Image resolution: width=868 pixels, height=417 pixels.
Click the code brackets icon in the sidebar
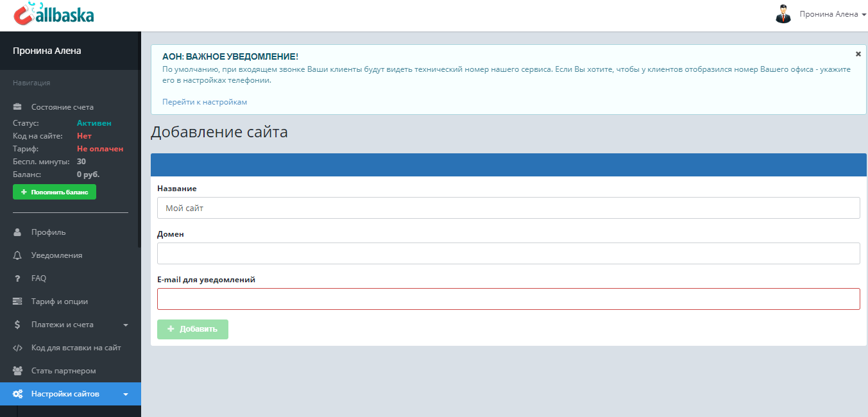tap(18, 348)
